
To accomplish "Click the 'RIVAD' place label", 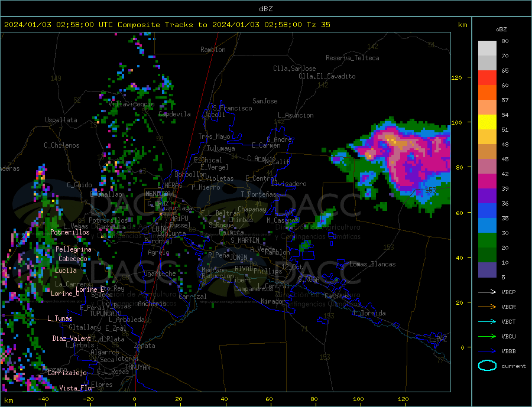I will pos(244,269).
